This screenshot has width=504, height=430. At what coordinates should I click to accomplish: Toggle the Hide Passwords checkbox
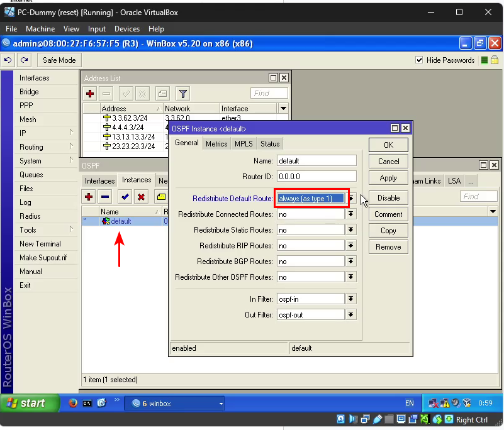(419, 60)
